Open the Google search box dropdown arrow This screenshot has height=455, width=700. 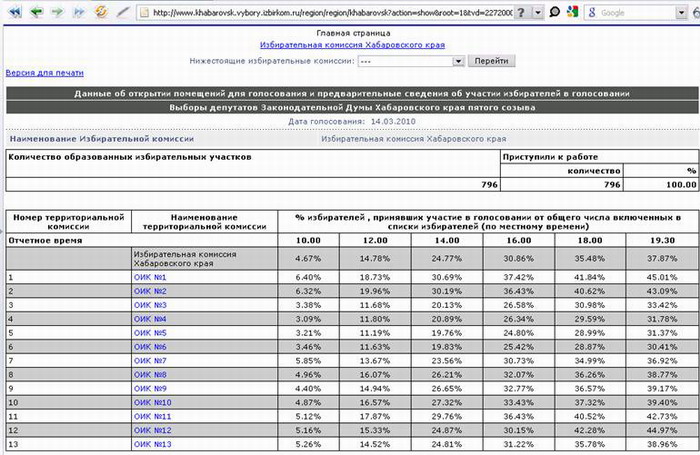pyautogui.click(x=681, y=13)
